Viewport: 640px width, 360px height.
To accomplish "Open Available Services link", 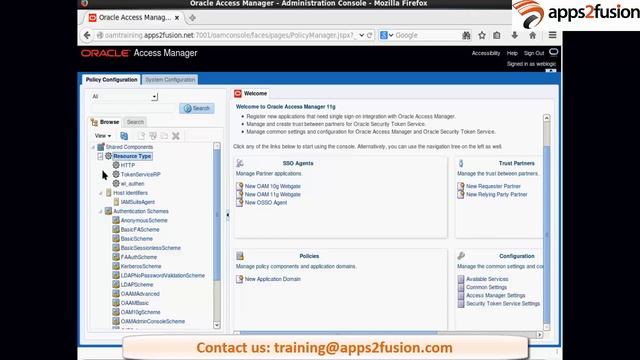I will [x=487, y=279].
